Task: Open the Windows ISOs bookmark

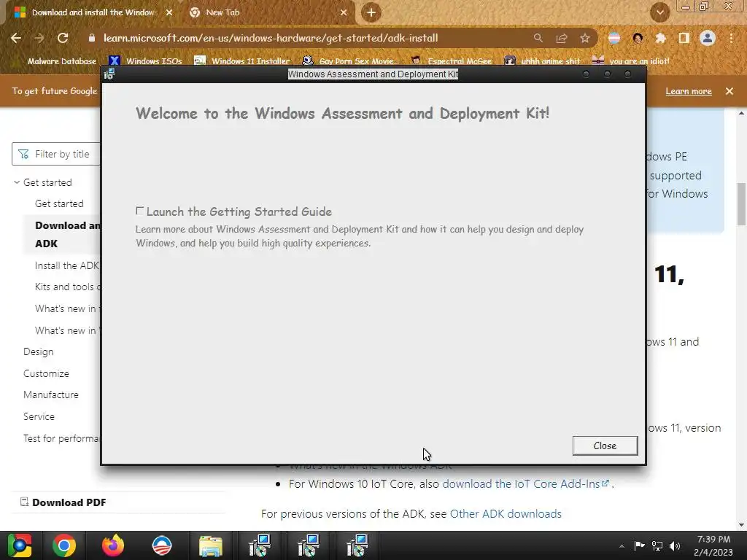Action: [145, 61]
